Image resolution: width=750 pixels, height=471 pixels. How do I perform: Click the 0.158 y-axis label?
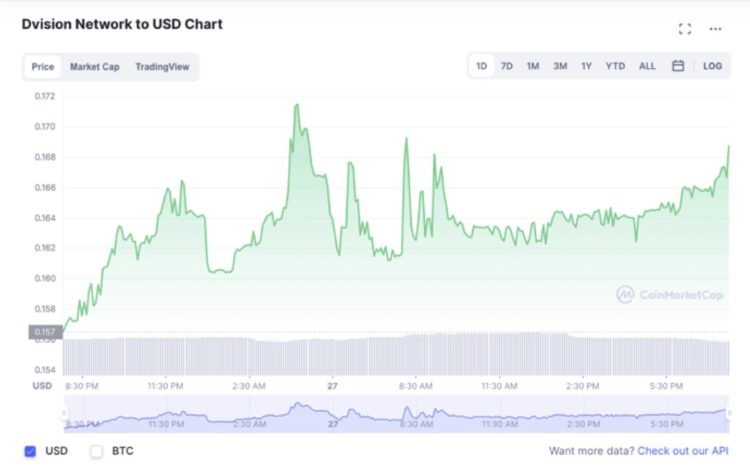(45, 309)
